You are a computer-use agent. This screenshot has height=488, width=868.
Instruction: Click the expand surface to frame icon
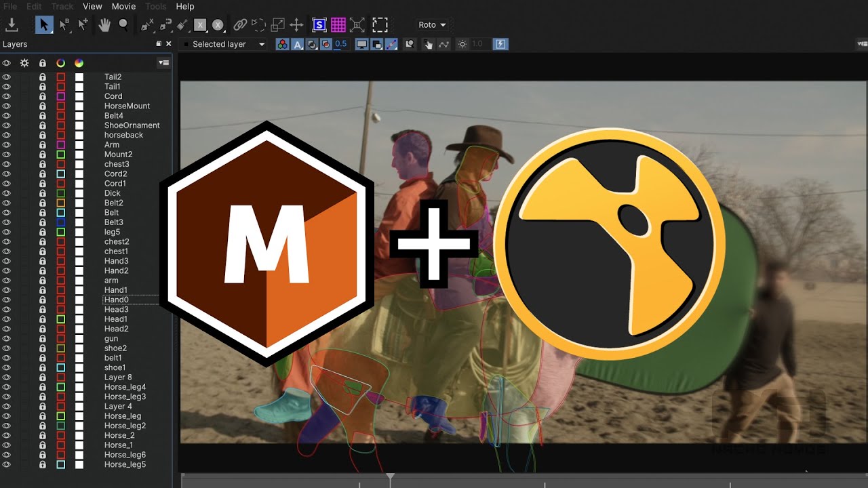pyautogui.click(x=357, y=25)
